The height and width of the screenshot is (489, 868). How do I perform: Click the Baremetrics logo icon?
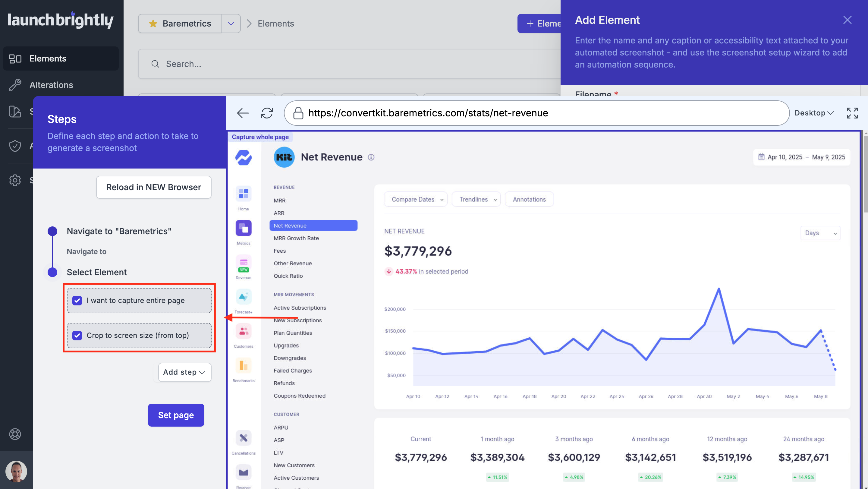pyautogui.click(x=244, y=157)
